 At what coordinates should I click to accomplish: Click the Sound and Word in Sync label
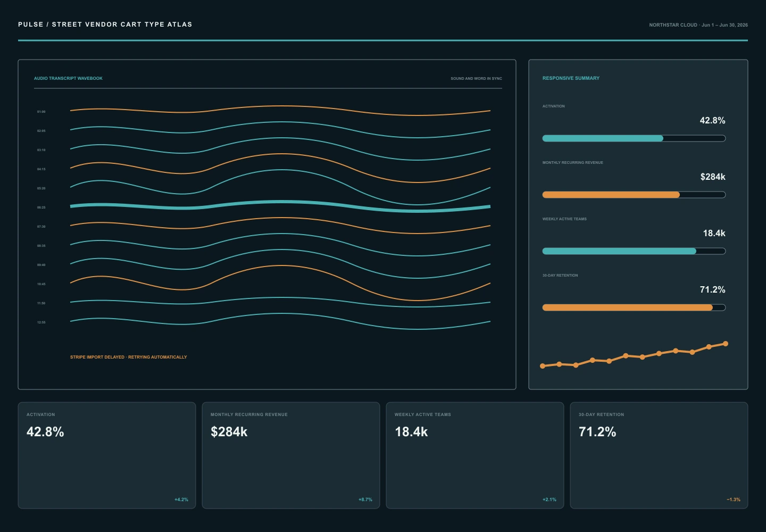(x=476, y=78)
